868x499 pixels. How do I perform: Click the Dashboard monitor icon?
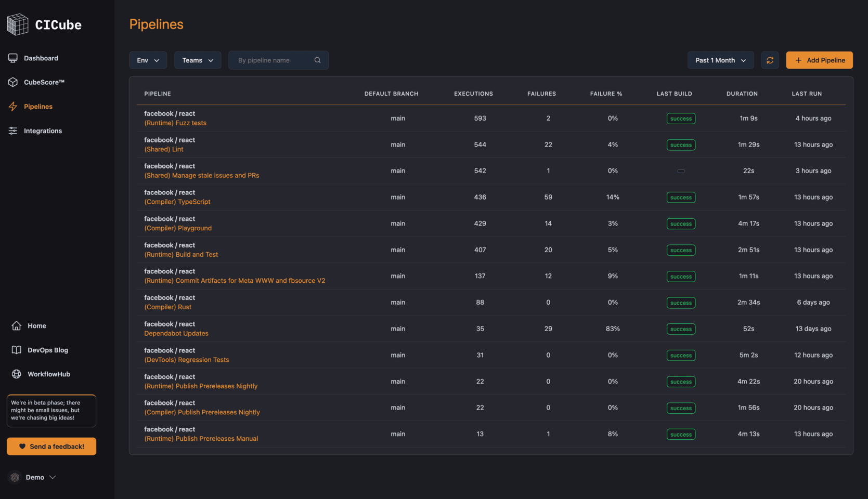(x=13, y=58)
